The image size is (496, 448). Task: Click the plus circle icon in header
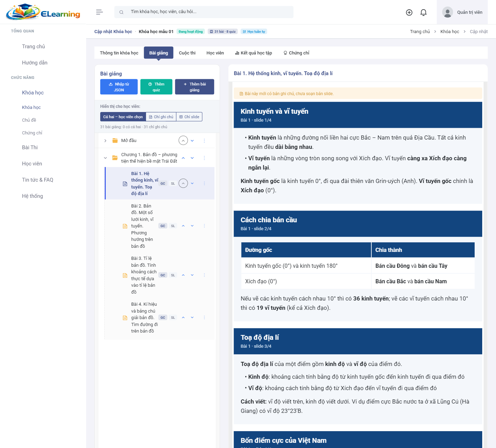[x=409, y=12]
